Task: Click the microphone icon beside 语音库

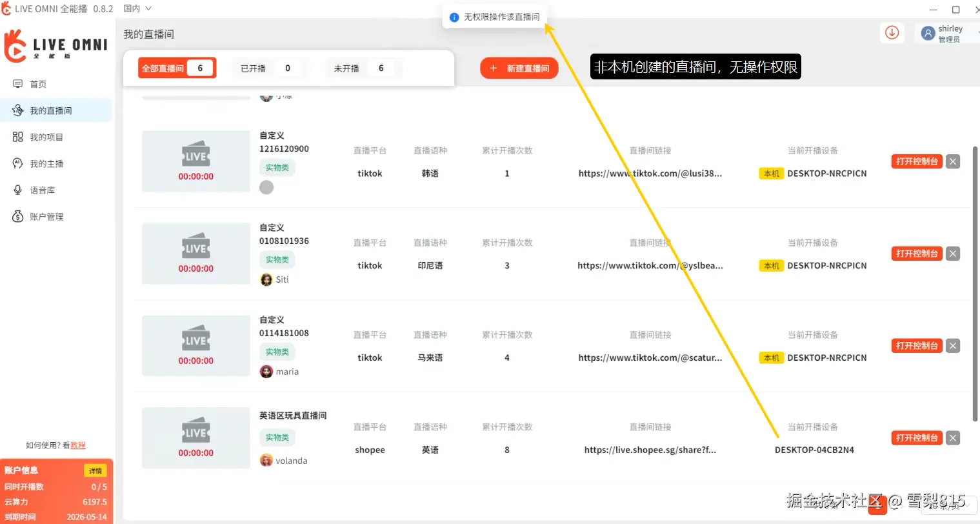Action: pos(17,190)
